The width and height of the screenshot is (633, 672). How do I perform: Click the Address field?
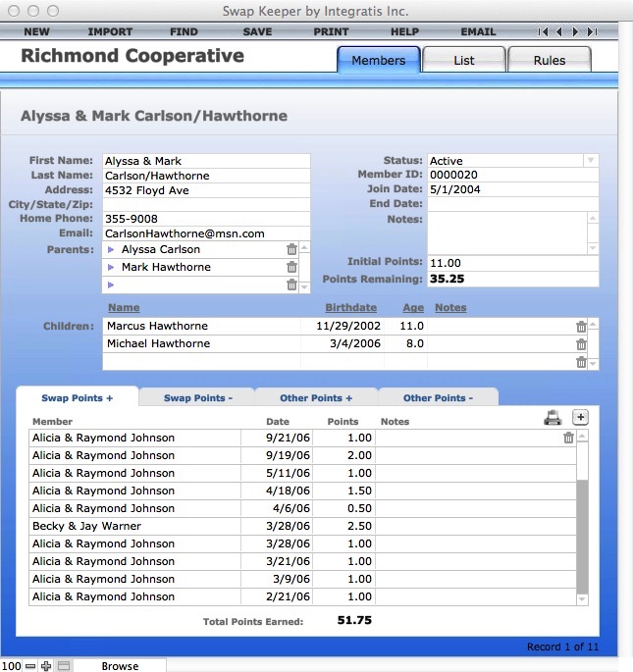click(206, 190)
